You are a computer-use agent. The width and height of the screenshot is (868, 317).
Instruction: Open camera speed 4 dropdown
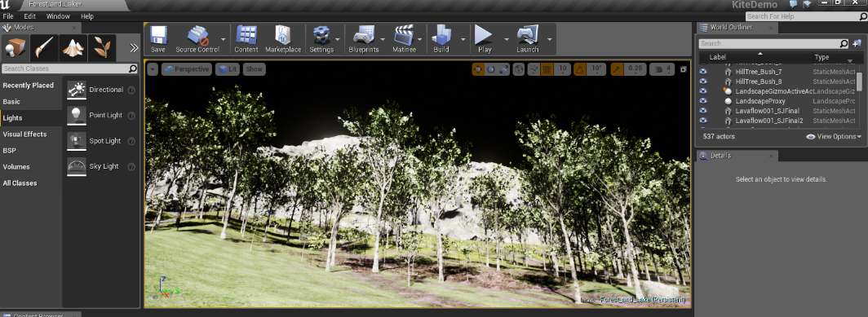pyautogui.click(x=662, y=69)
